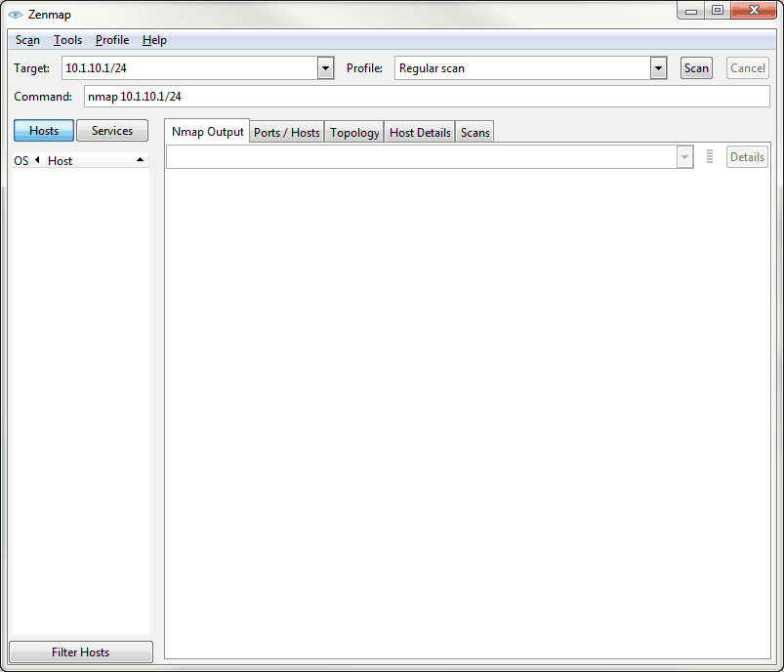Image resolution: width=784 pixels, height=672 pixels.
Task: Click the Zenmap eye icon in title bar
Action: pos(16,15)
